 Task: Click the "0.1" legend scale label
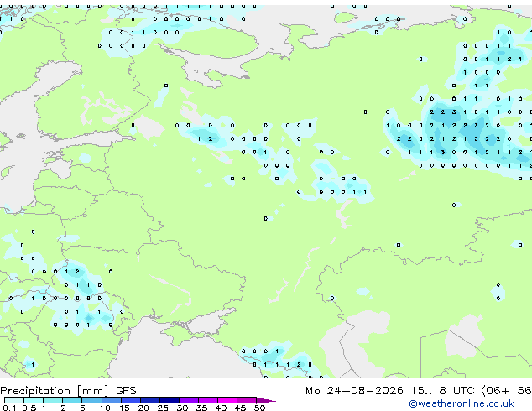(x=9, y=408)
